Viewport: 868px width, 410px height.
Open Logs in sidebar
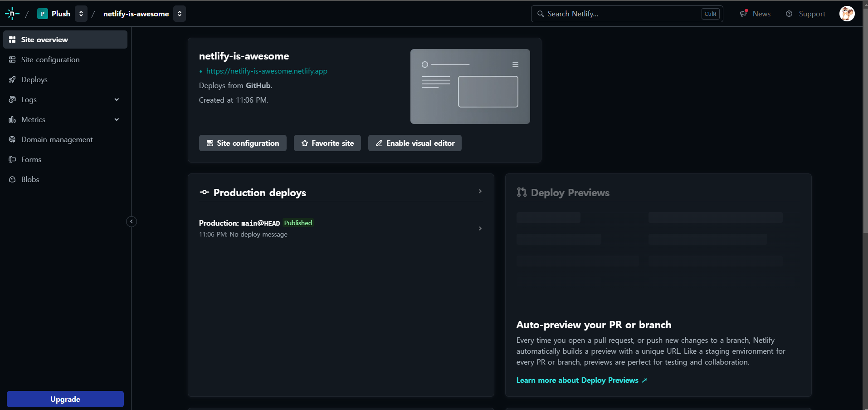click(x=65, y=99)
